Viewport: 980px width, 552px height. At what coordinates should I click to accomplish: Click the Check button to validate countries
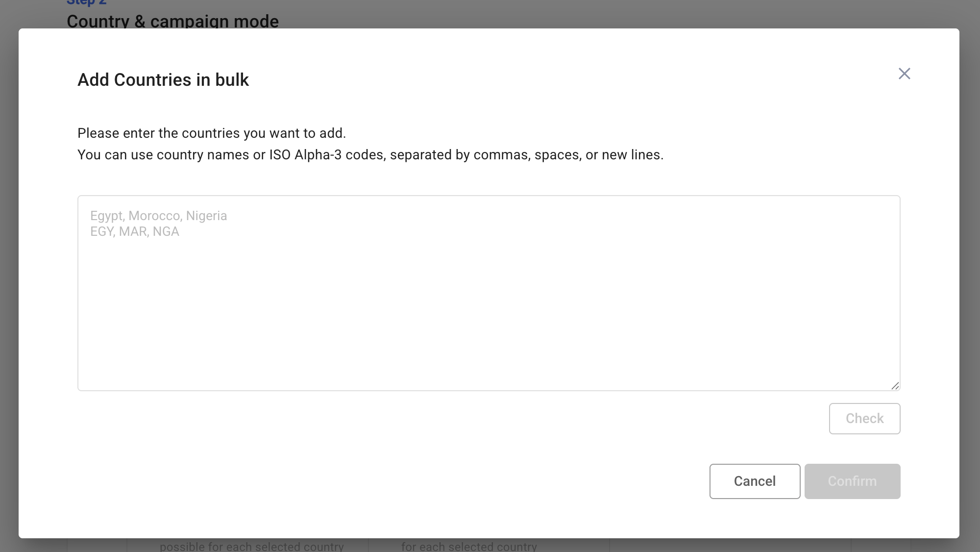point(864,418)
